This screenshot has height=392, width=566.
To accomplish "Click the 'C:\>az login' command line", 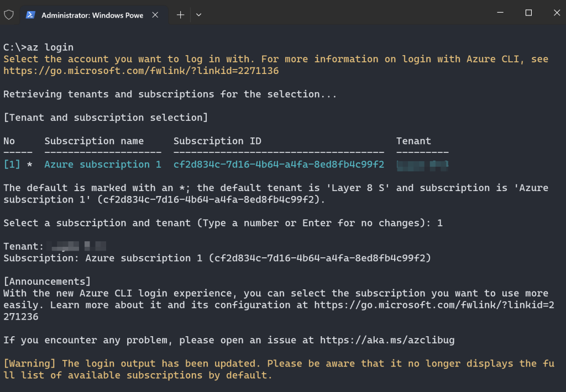I will pyautogui.click(x=38, y=47).
